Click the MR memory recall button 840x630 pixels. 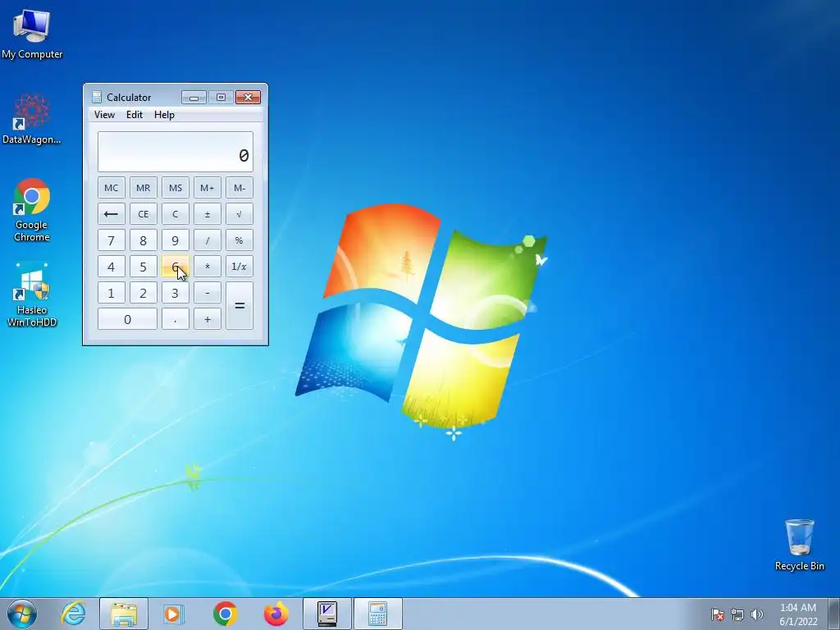pyautogui.click(x=143, y=188)
